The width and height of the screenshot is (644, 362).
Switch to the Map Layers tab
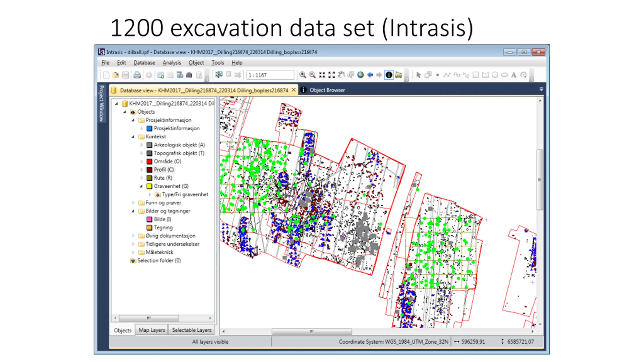152,330
